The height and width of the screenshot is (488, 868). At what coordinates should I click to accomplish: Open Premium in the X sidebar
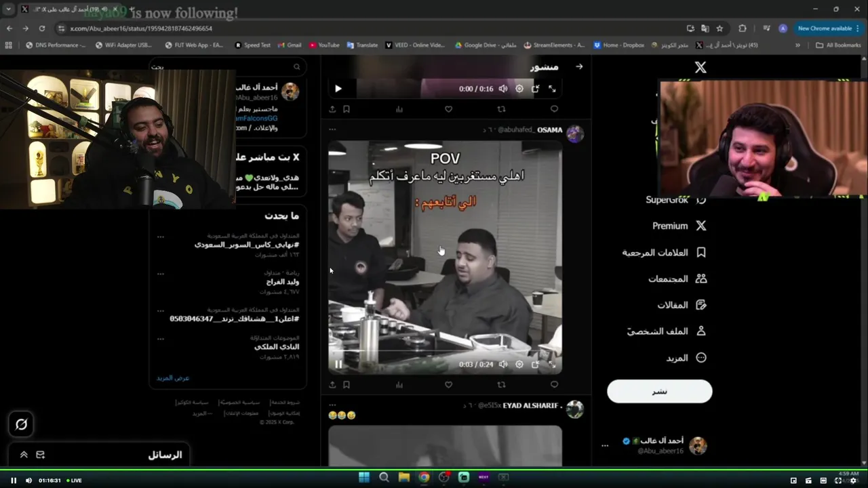coord(679,226)
